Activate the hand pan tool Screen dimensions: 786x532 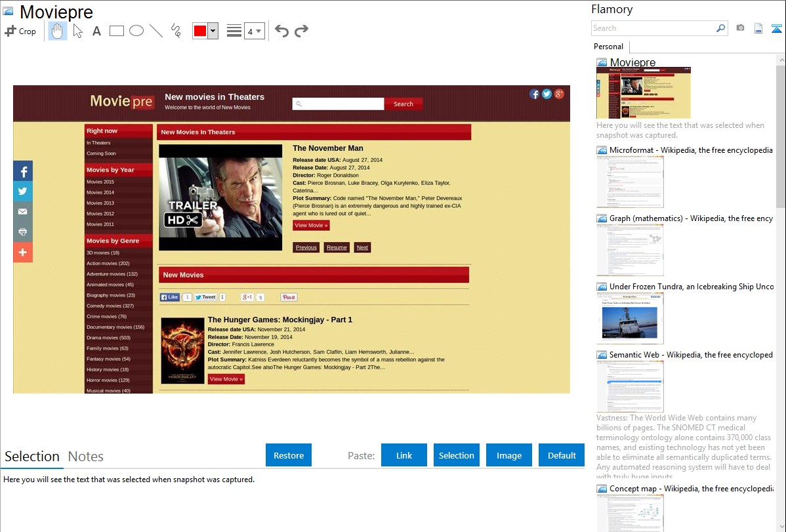click(57, 31)
